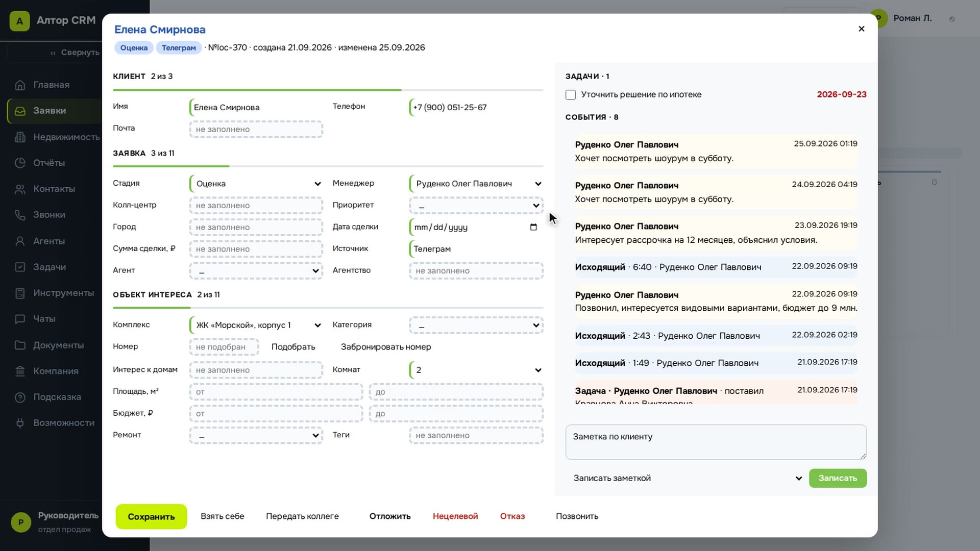Mark request as Нецелевой
The height and width of the screenshot is (551, 980).
tap(455, 516)
